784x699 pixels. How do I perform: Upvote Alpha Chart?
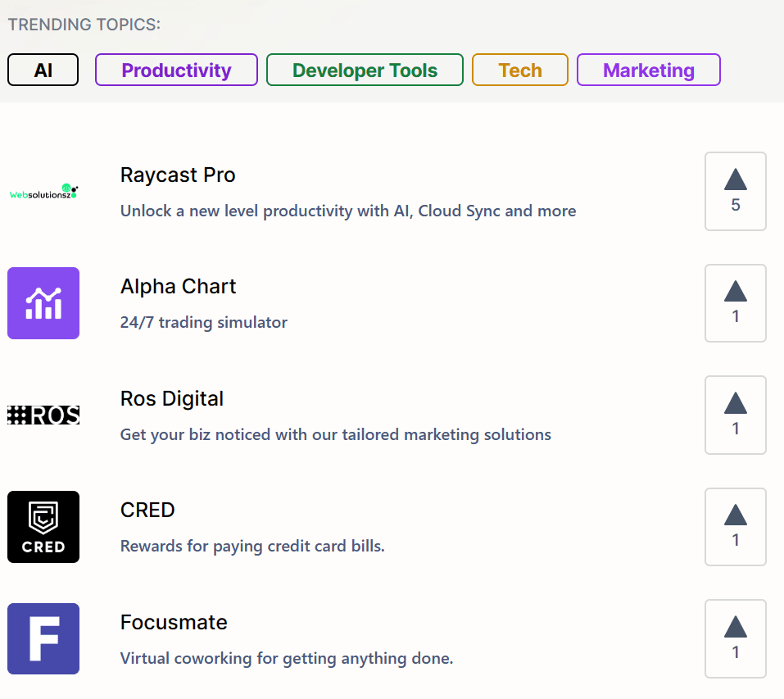pos(736,303)
